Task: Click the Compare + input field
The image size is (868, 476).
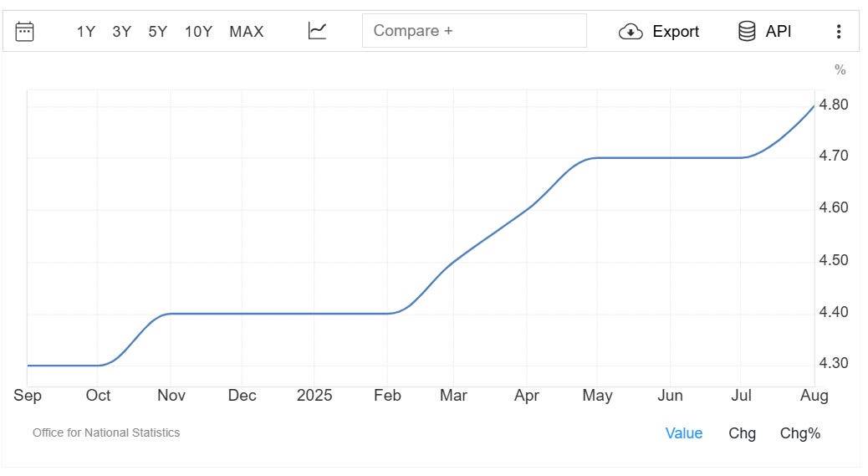Action: [474, 31]
